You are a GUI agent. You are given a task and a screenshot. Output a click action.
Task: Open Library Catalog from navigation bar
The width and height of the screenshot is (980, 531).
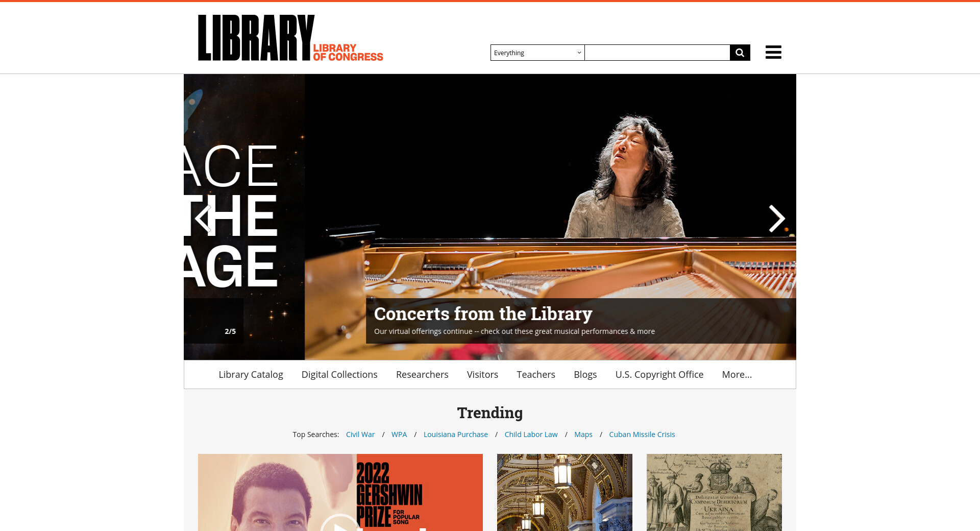click(x=251, y=374)
